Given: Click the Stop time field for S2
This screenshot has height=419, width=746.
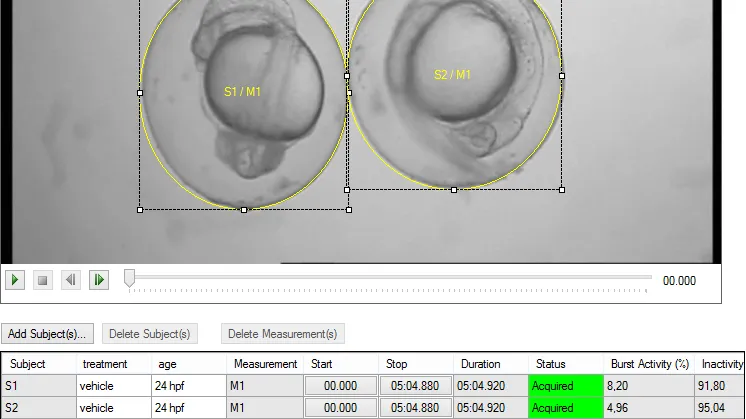Looking at the screenshot, I should 415,408.
